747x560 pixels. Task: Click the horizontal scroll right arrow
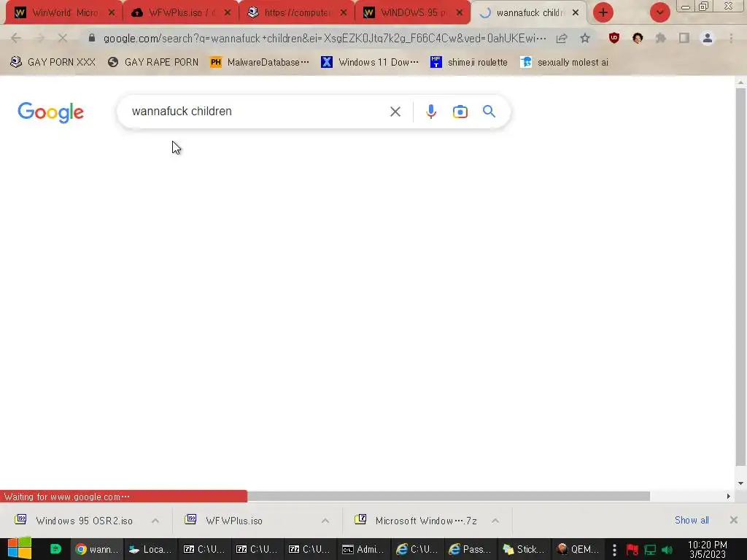[728, 496]
